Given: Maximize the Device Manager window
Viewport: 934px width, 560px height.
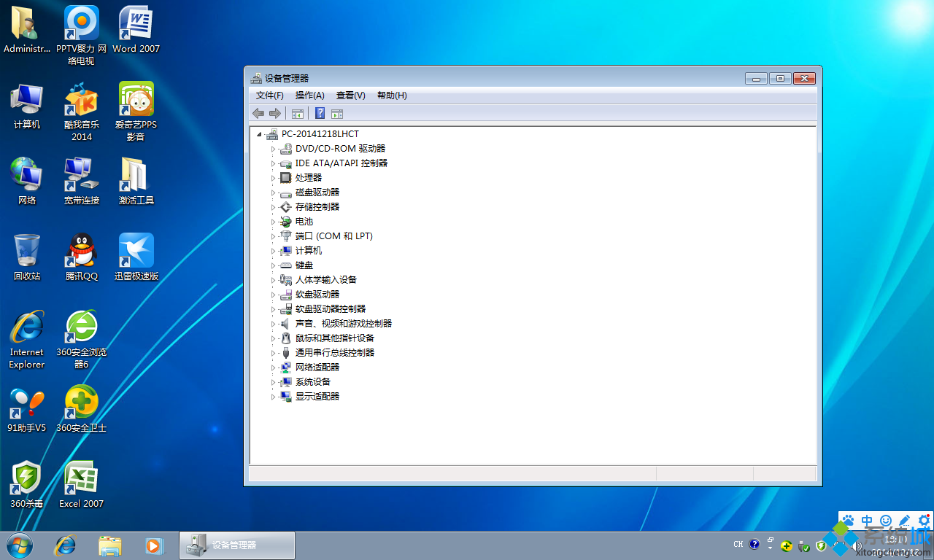Looking at the screenshot, I should tap(780, 78).
